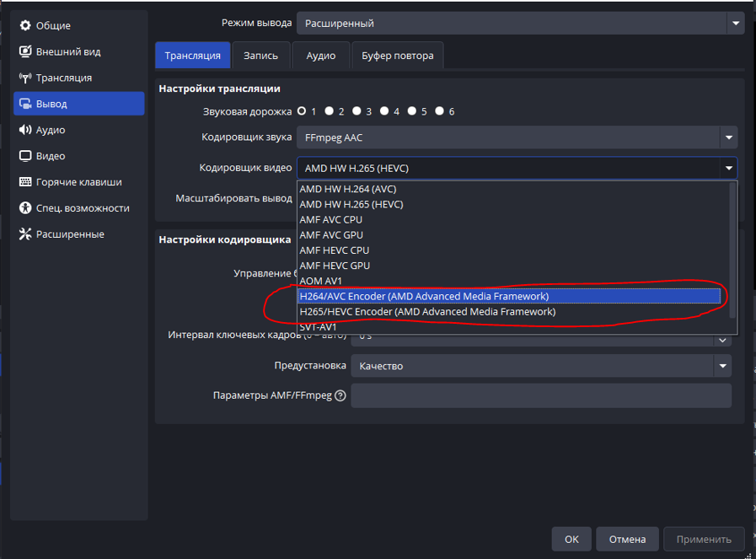The height and width of the screenshot is (559, 756).
Task: Click the Отмена button
Action: click(627, 540)
